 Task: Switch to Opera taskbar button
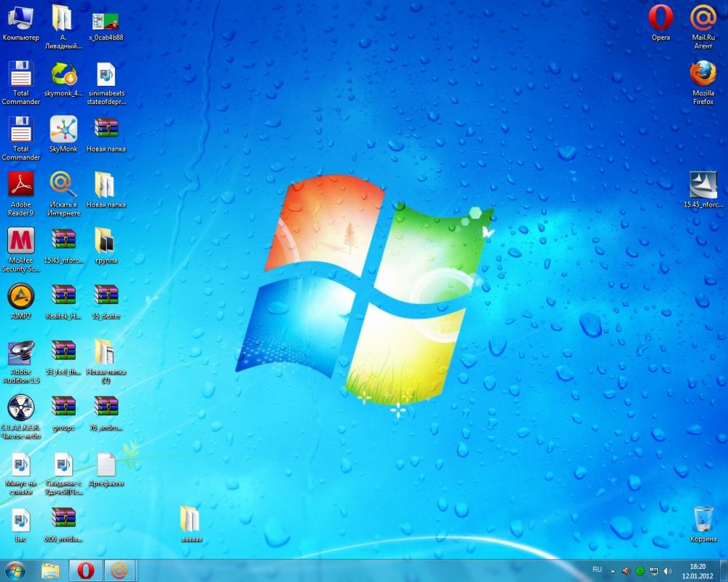(x=85, y=570)
